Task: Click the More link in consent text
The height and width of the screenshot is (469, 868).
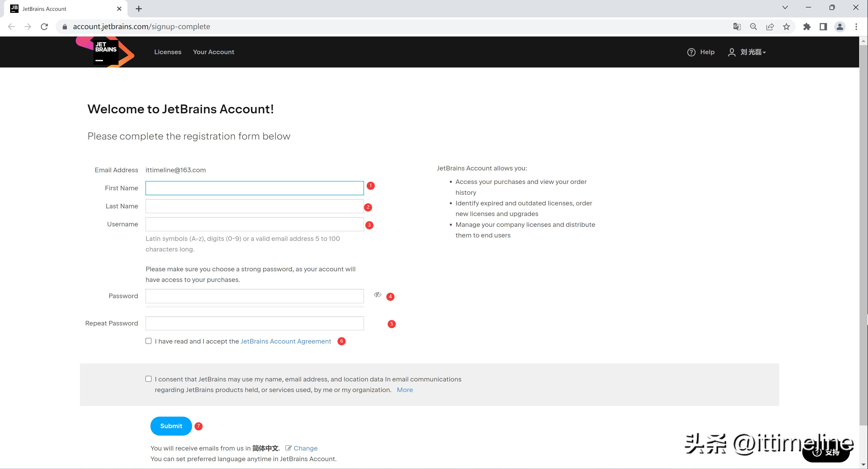Action: pyautogui.click(x=405, y=390)
